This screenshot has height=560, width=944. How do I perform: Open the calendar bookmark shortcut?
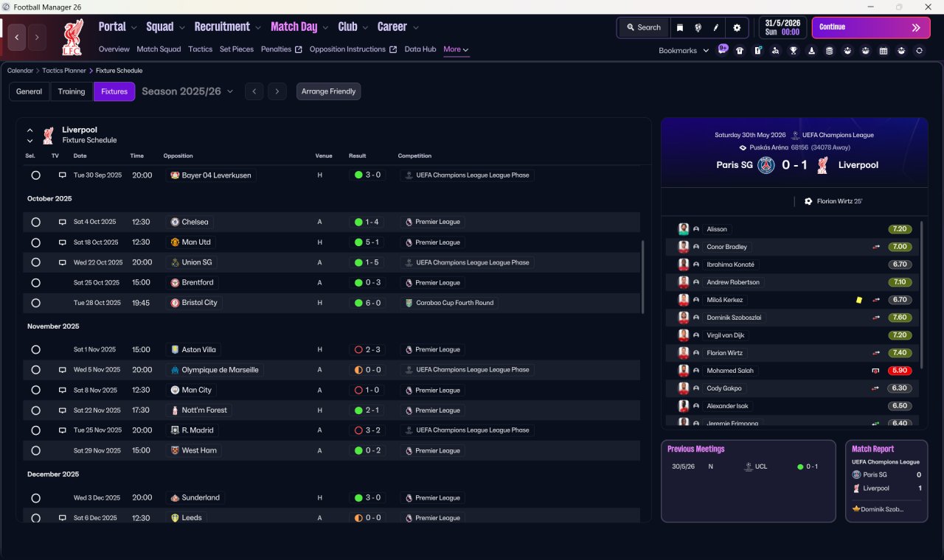(884, 51)
